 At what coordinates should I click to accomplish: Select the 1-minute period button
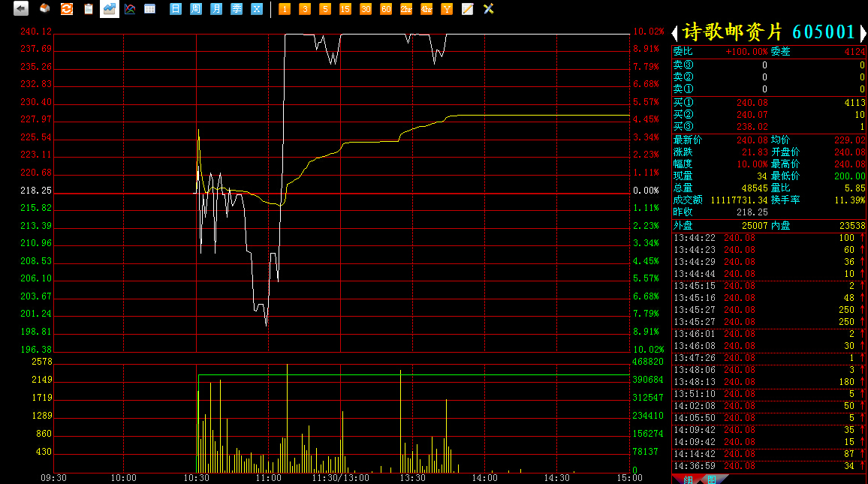tap(285, 9)
